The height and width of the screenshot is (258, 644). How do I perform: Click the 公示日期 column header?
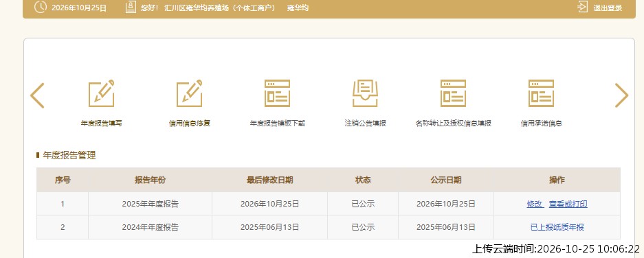(x=446, y=180)
